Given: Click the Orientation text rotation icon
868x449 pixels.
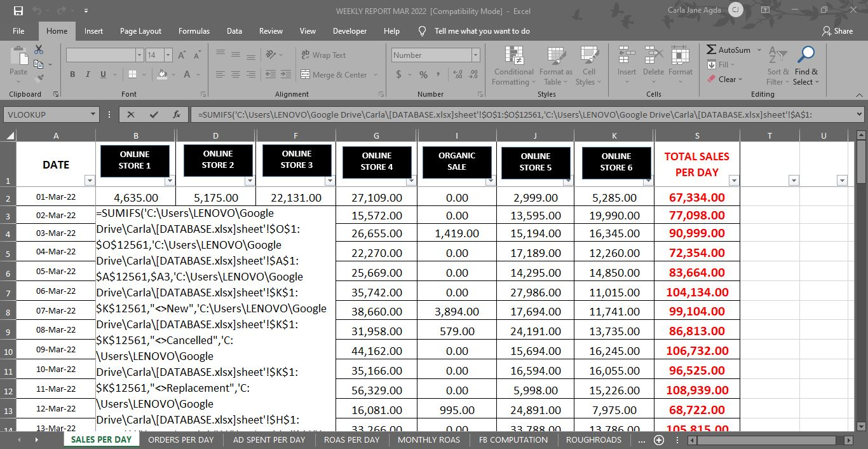Looking at the screenshot, I should point(271,55).
